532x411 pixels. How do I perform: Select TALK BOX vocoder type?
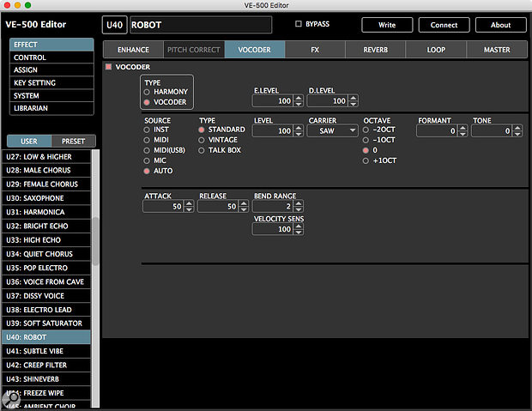click(x=201, y=150)
